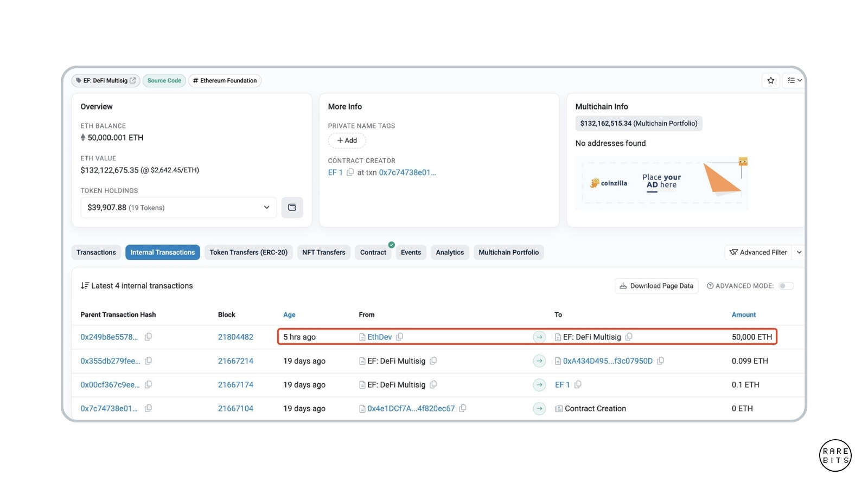Open the token holdings wallet view icon
Viewport: 868px width, 488px height.
pos(292,208)
